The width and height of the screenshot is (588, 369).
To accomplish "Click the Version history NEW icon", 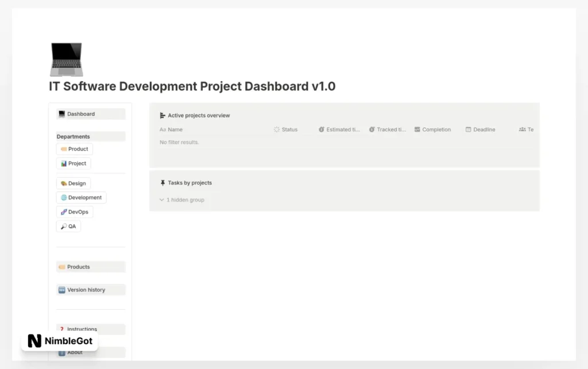I will [x=62, y=290].
